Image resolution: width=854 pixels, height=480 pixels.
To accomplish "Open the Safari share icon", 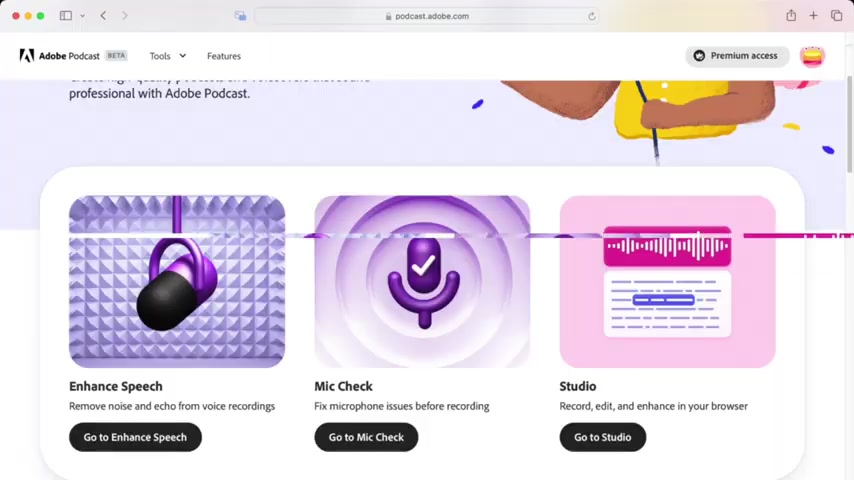I will 791,16.
